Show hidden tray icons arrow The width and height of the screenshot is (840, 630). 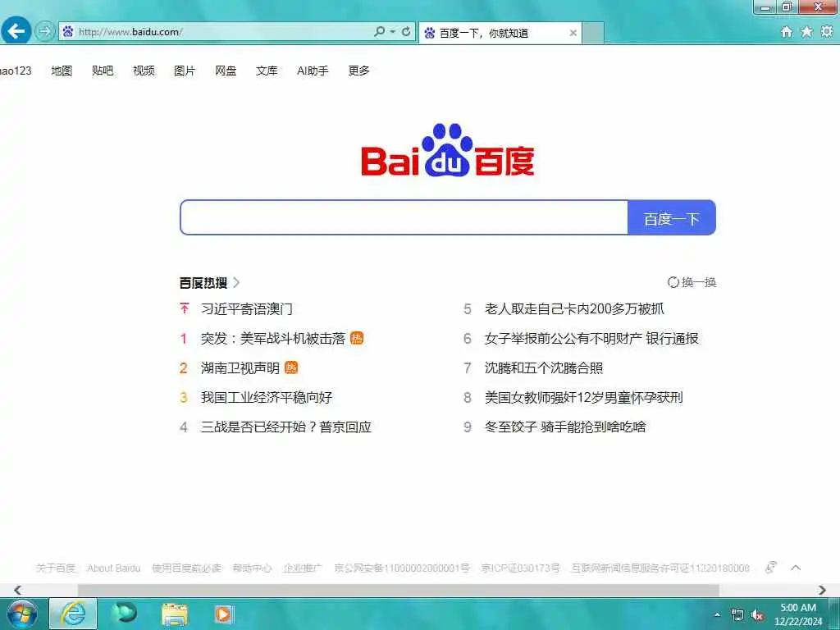pos(717,614)
